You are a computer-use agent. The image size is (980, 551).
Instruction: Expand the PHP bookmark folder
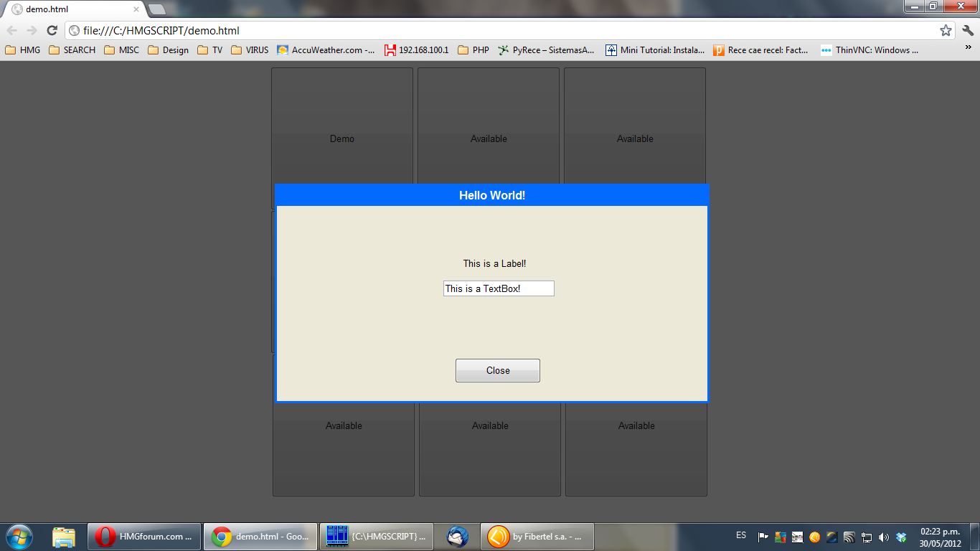[x=473, y=50]
